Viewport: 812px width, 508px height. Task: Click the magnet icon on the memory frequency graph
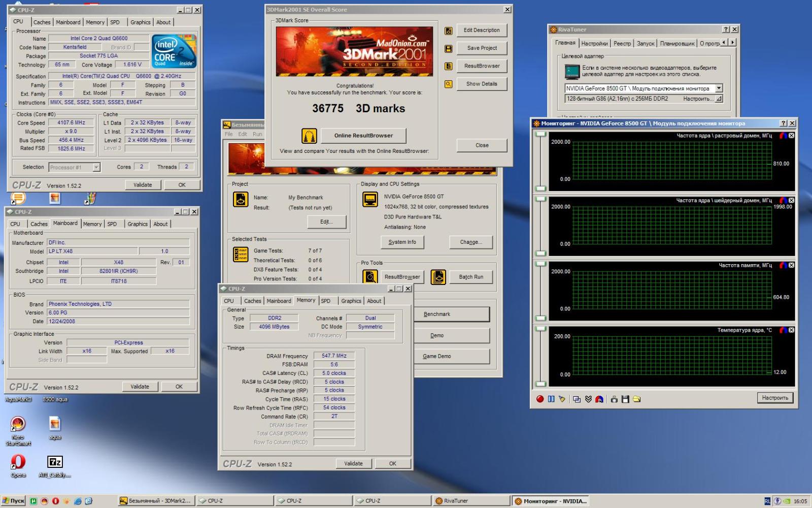[x=784, y=265]
